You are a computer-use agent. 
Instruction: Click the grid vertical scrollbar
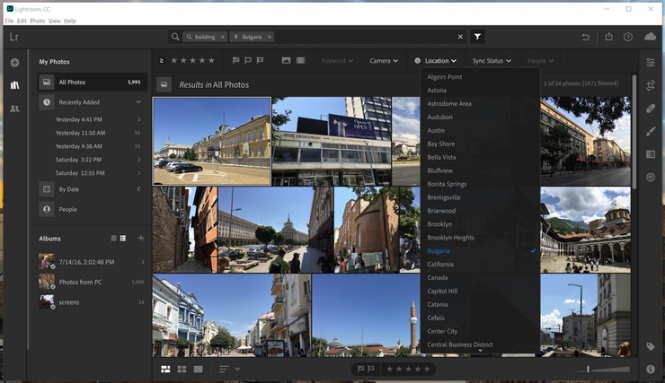634,131
